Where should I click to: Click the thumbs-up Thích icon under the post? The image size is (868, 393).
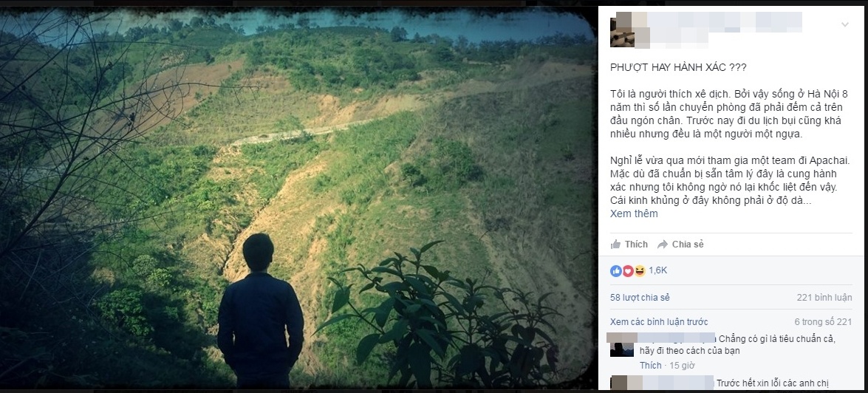(x=615, y=245)
